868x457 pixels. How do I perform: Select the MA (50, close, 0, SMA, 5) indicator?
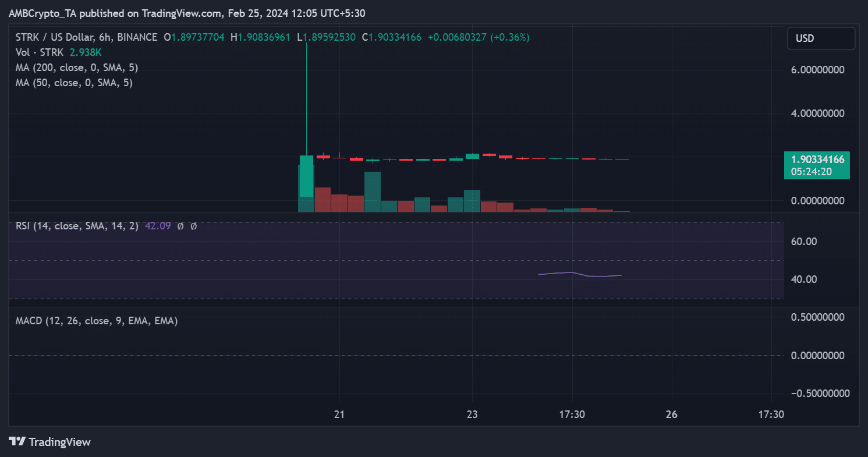pyautogui.click(x=74, y=83)
